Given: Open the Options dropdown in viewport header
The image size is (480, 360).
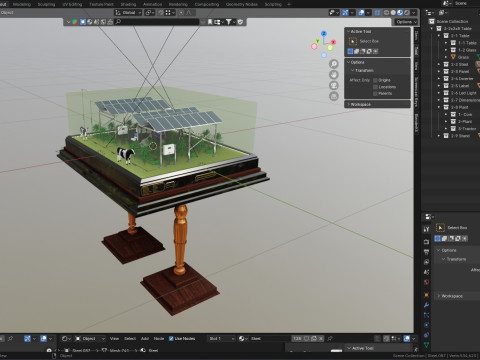Looking at the screenshot, I should [406, 22].
